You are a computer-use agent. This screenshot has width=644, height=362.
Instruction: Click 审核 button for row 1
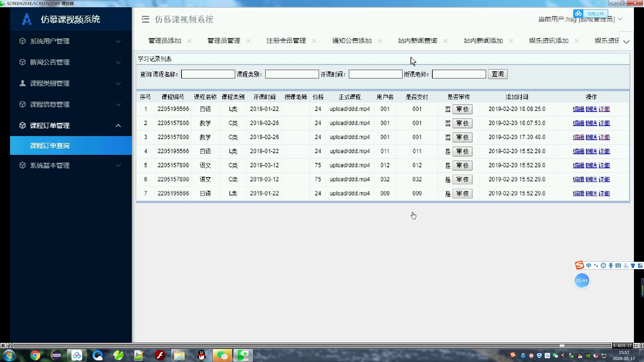point(462,109)
